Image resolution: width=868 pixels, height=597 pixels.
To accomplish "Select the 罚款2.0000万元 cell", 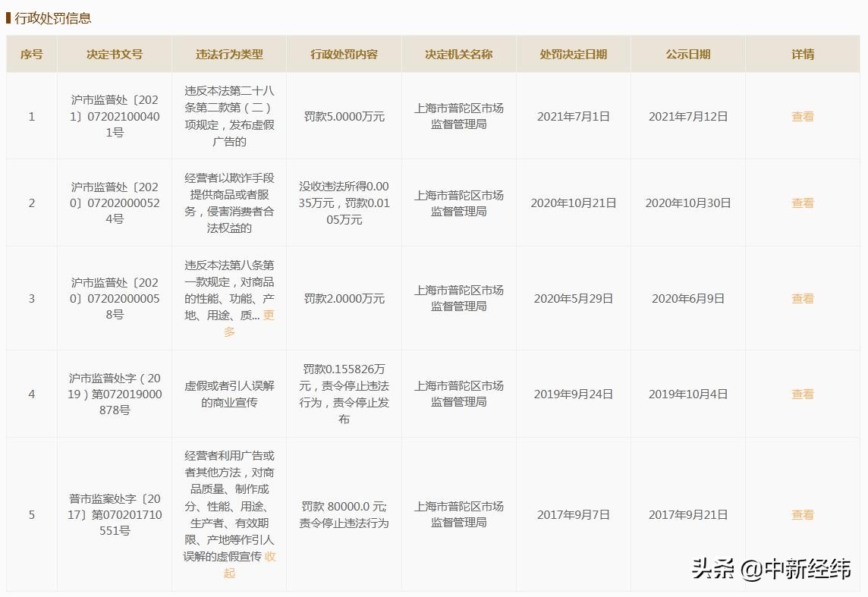I will (344, 298).
